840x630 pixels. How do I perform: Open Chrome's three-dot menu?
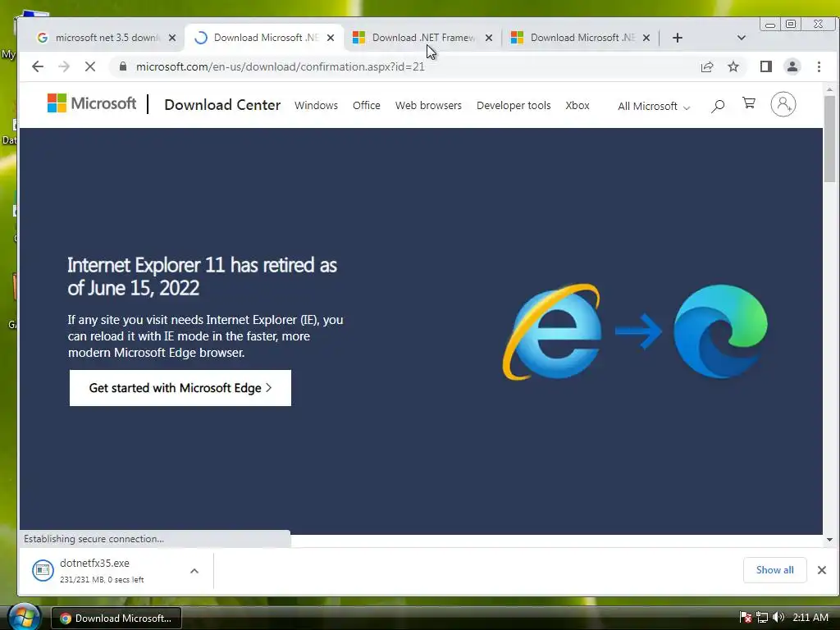819,66
